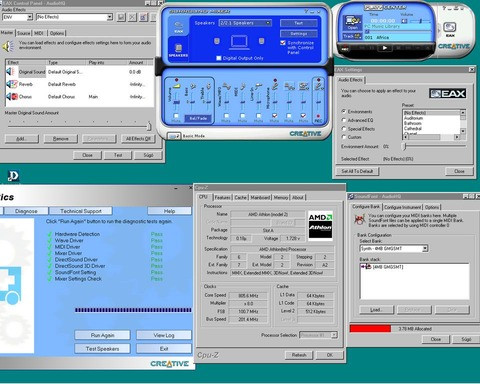
Task: Open the No Effects preset dropdown
Action: 75,17
